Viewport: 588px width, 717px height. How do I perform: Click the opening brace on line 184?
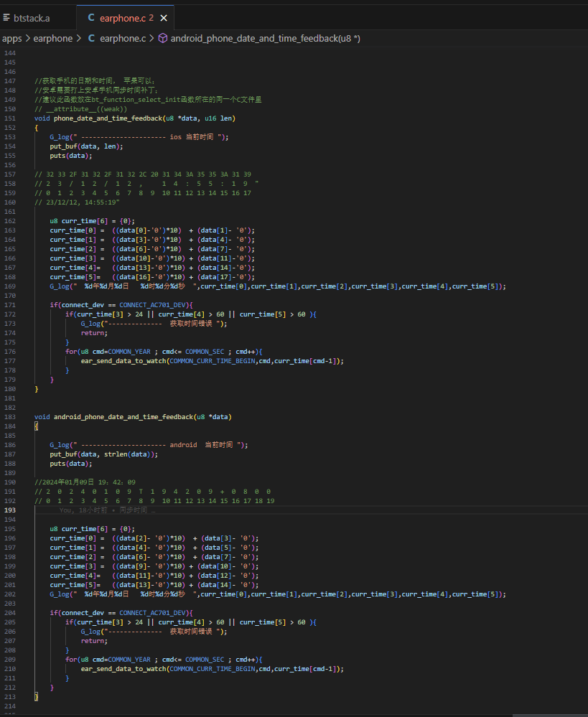pos(37,426)
